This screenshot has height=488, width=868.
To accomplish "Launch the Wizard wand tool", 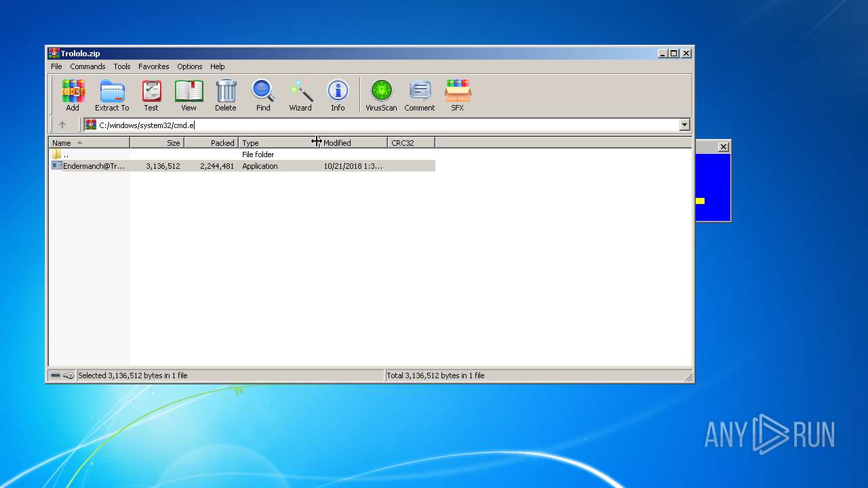I will click(300, 95).
